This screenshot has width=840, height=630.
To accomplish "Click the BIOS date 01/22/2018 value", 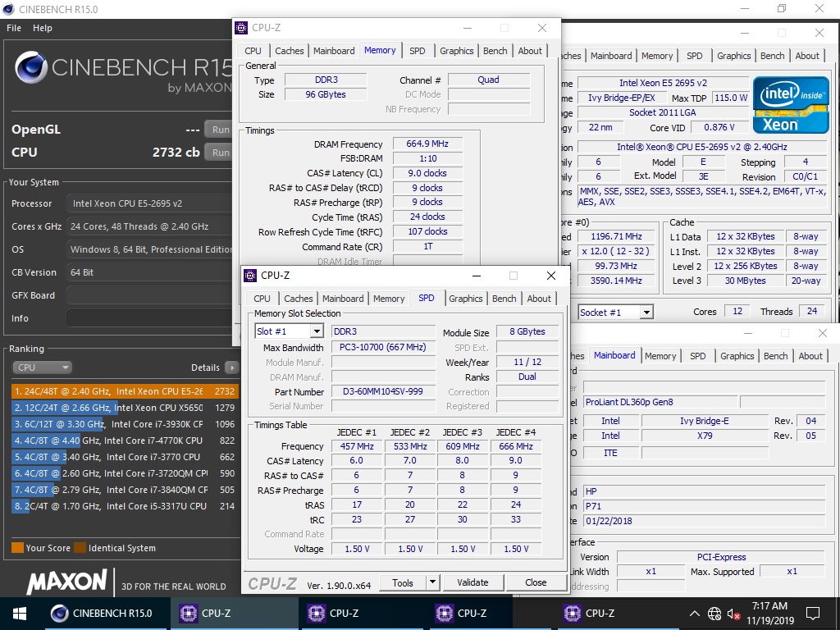I will 704,521.
